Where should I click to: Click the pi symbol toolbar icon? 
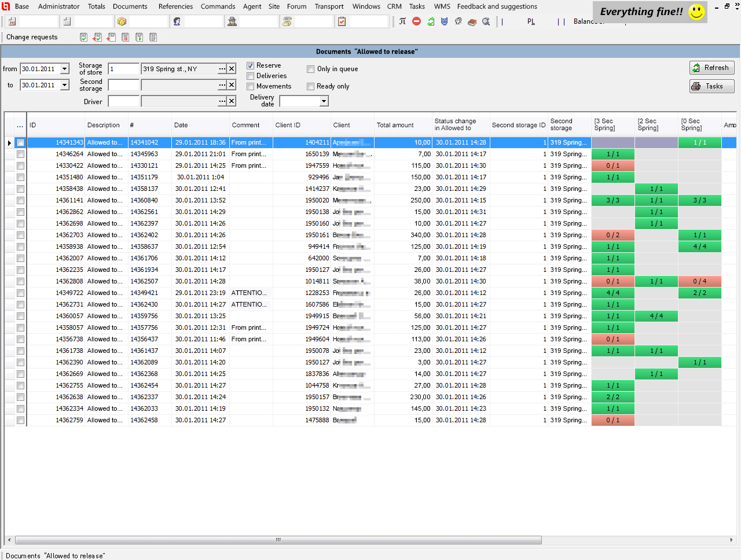(402, 21)
